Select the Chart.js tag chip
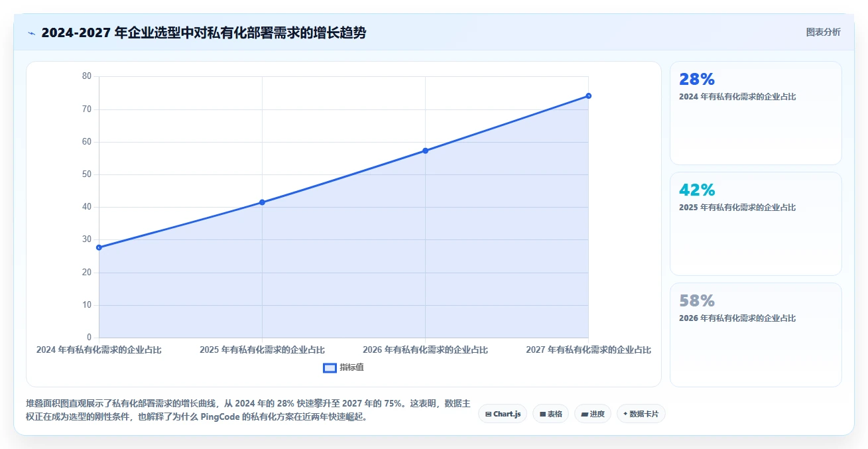 point(503,414)
